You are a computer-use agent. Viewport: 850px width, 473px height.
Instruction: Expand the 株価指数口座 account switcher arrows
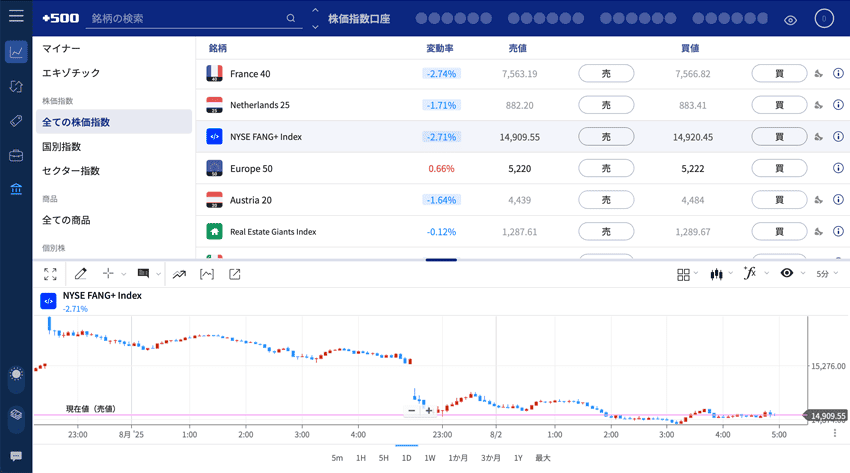tap(315, 18)
